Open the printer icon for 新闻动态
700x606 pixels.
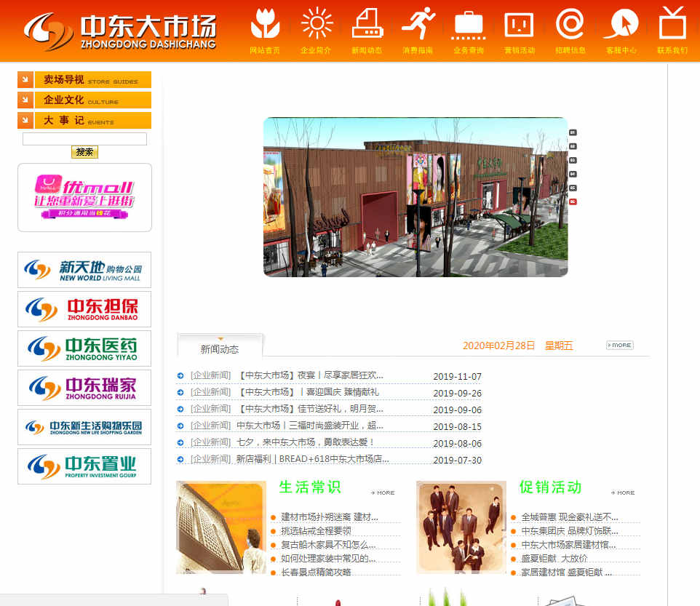pyautogui.click(x=367, y=24)
